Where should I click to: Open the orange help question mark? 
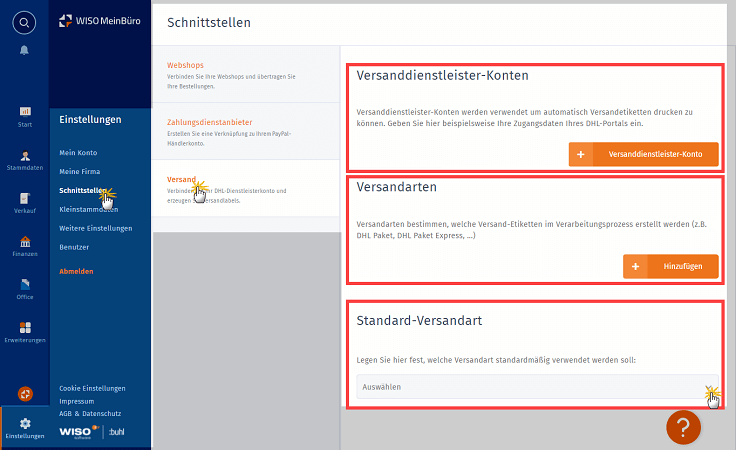[x=683, y=427]
